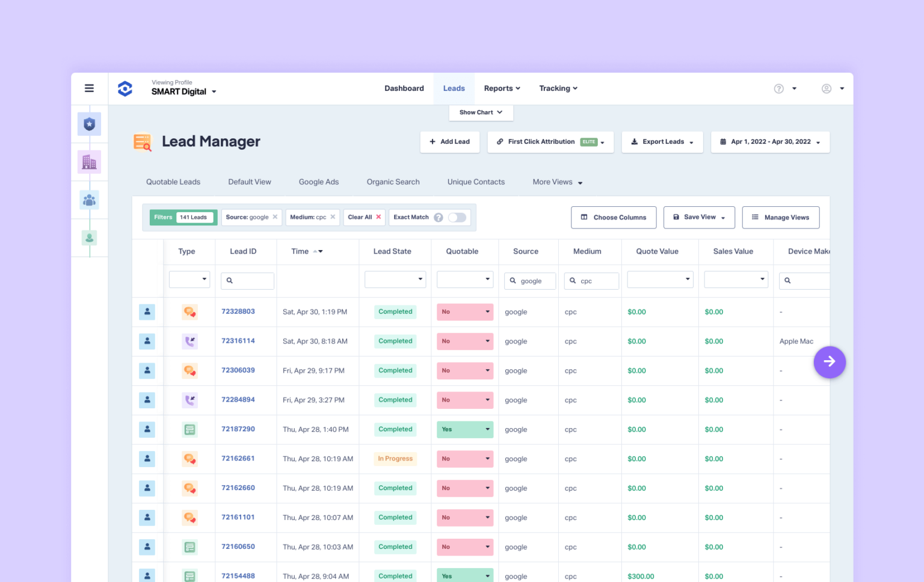Screen dimensions: 924x582
Task: Open the Reports menu
Action: point(502,88)
